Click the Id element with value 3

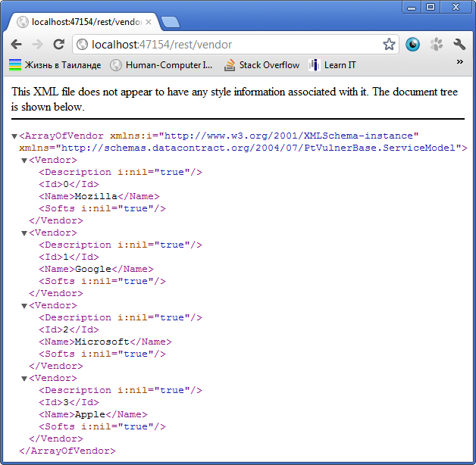[x=69, y=402]
